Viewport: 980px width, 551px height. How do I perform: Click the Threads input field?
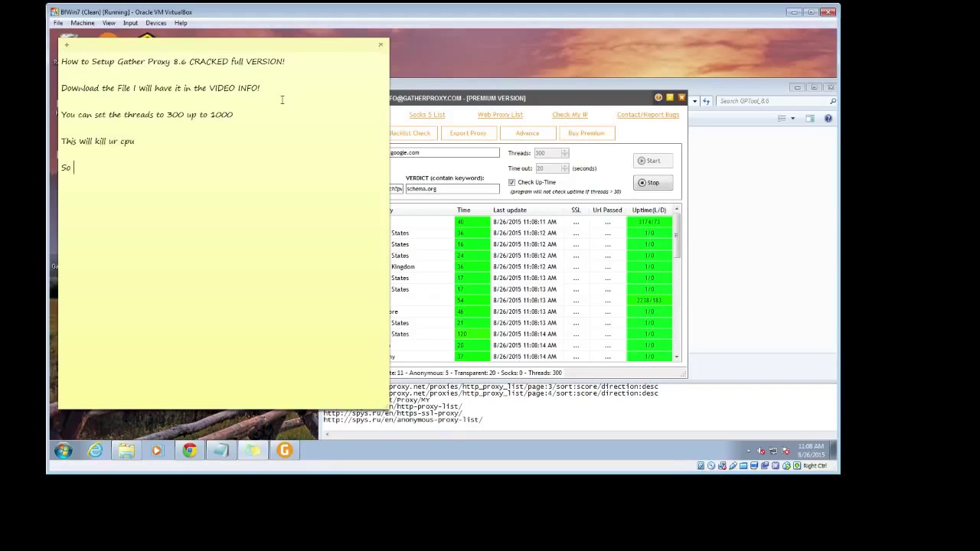[547, 153]
